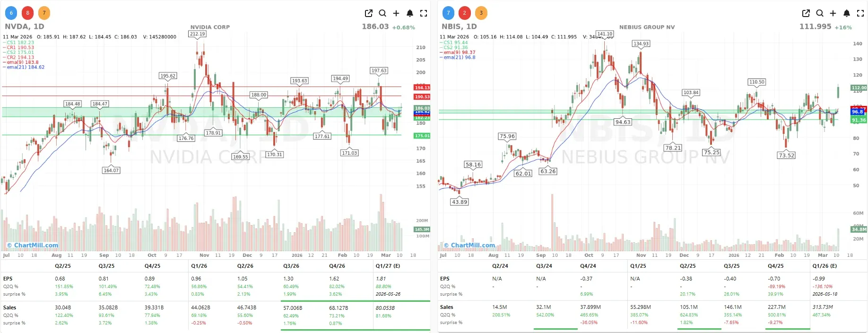This screenshot has height=333, width=868.
Task: Set alert bell on NVDA chart
Action: 410,13
